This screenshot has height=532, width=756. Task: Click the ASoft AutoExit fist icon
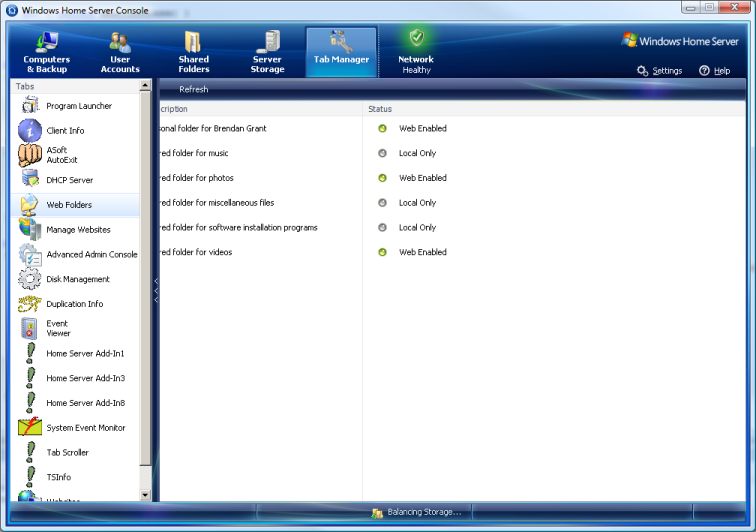[30, 155]
